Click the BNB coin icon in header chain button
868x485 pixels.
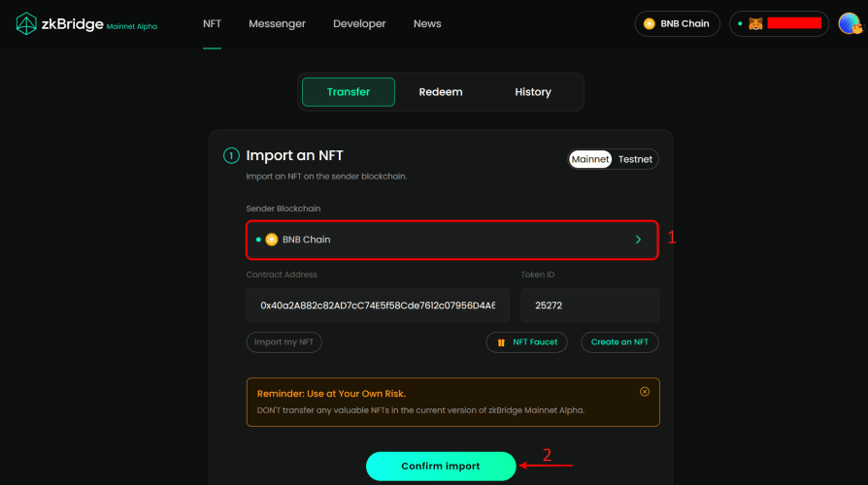coord(650,24)
